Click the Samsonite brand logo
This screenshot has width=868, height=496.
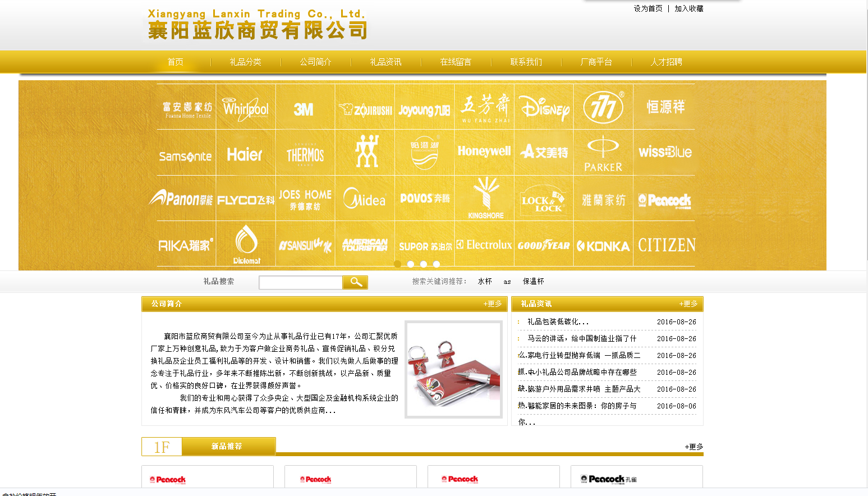185,156
